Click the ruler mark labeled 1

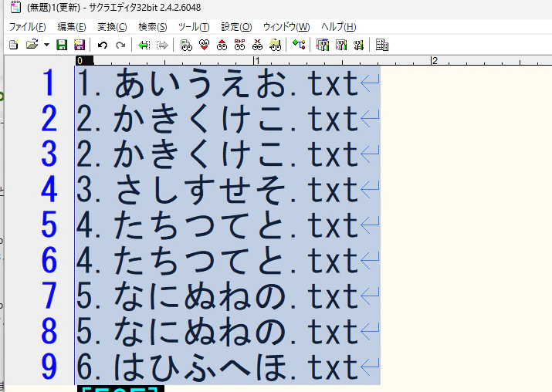tap(257, 60)
